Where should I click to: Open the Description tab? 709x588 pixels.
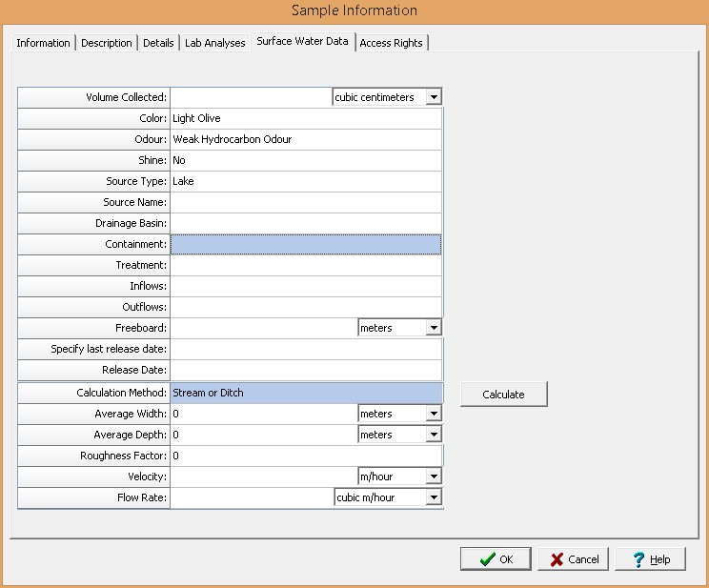107,43
